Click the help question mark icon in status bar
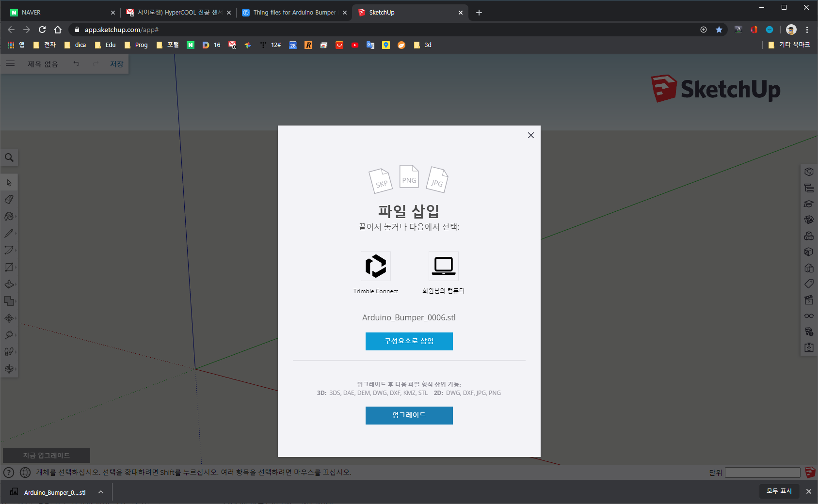Screen dimensions: 818x504 pos(9,472)
